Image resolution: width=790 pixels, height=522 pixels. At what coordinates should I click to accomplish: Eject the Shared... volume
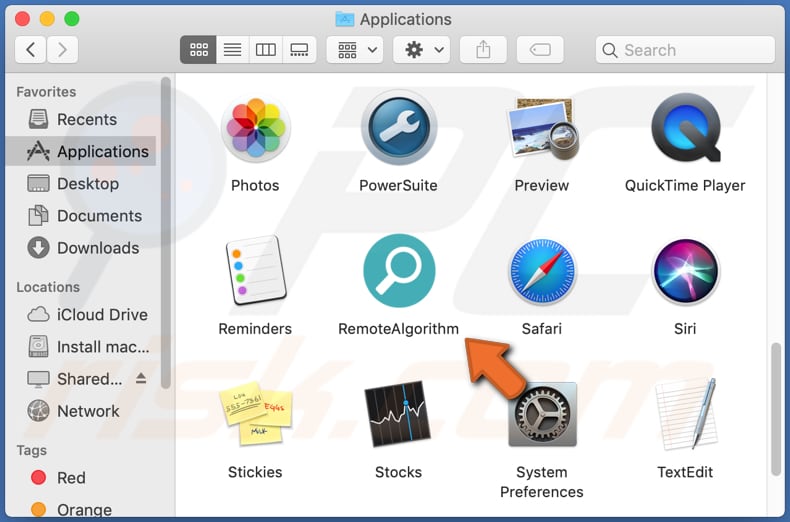coord(141,378)
